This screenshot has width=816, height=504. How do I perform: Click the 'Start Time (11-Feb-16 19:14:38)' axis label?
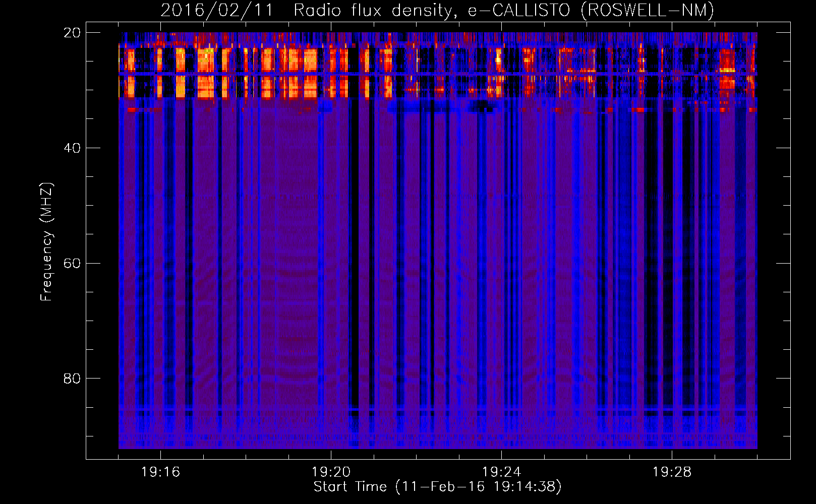click(437, 487)
